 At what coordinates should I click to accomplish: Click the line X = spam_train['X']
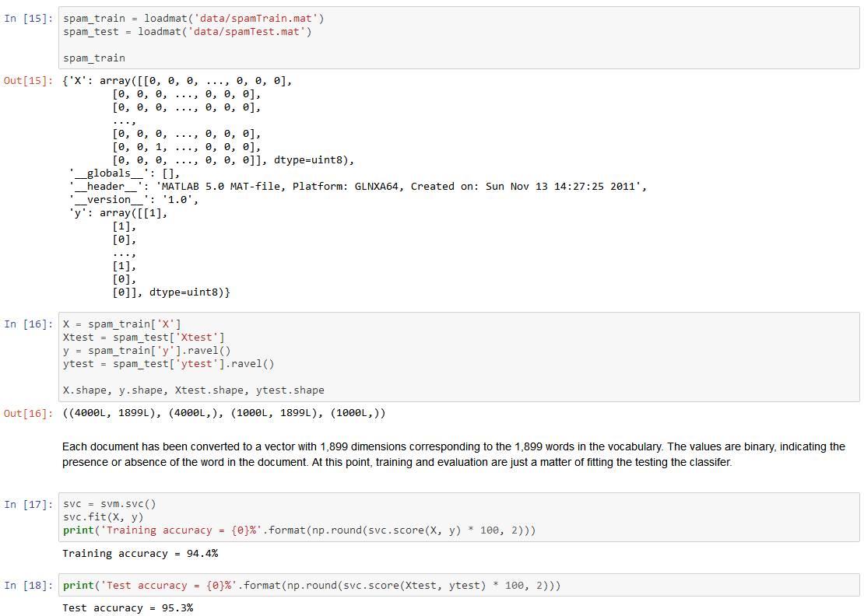[121, 324]
